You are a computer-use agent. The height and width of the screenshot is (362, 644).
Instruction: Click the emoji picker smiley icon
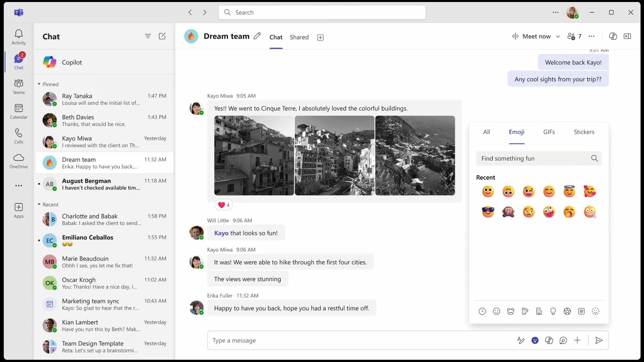point(496,311)
